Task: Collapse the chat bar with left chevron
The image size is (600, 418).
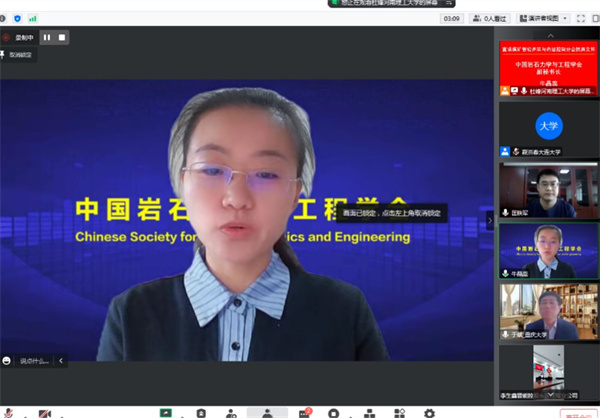Action: click(x=61, y=360)
